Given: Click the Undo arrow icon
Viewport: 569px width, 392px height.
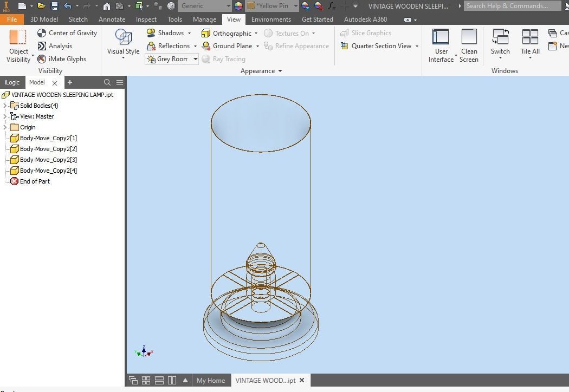Looking at the screenshot, I should [68, 6].
